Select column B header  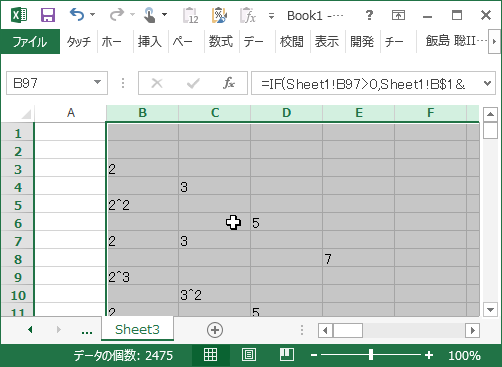tap(142, 113)
